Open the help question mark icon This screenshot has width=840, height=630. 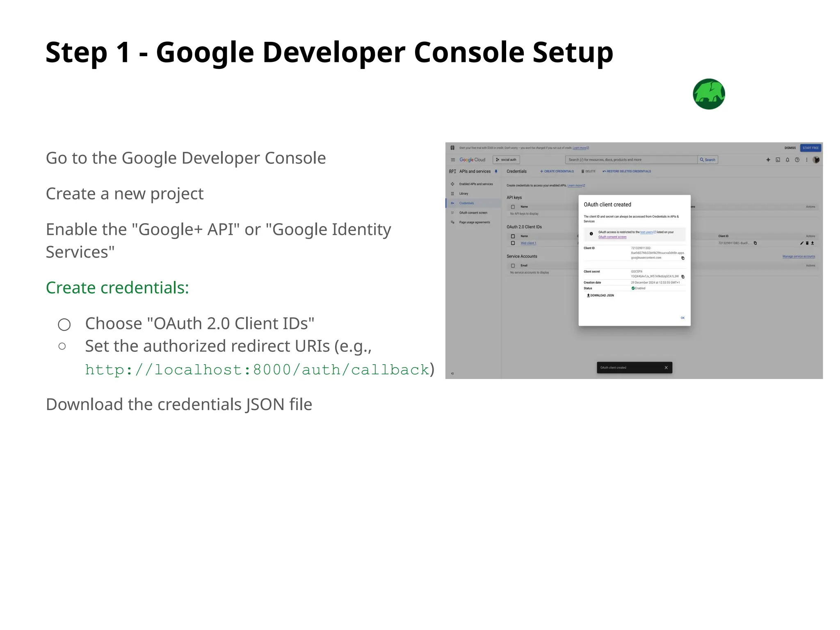[797, 160]
